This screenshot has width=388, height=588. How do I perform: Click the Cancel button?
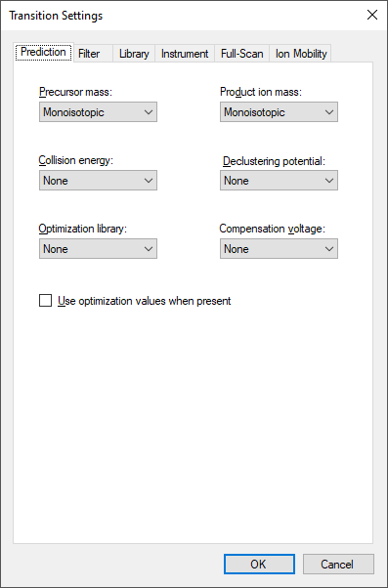tap(338, 564)
